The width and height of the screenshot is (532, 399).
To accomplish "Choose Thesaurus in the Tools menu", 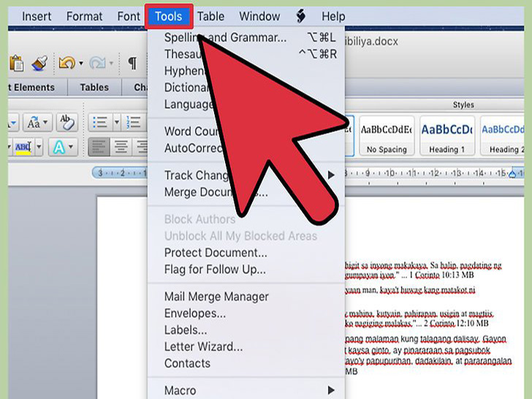I will [246, 54].
